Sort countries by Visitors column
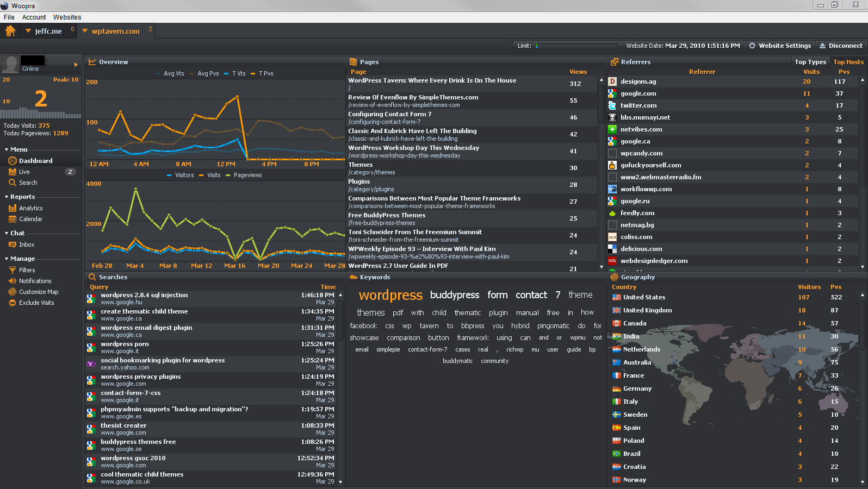The height and width of the screenshot is (489, 868). 809,287
